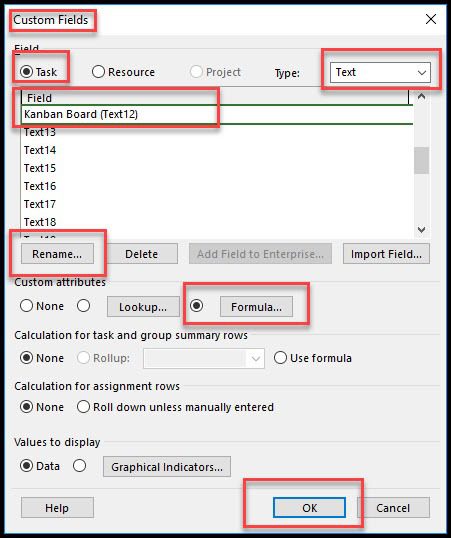Image resolution: width=451 pixels, height=538 pixels.
Task: Select Roll down unless manually entered
Action: coord(83,407)
